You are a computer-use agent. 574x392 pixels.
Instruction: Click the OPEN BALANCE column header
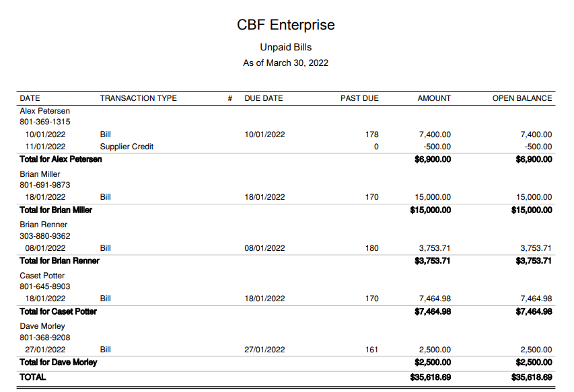click(x=522, y=98)
